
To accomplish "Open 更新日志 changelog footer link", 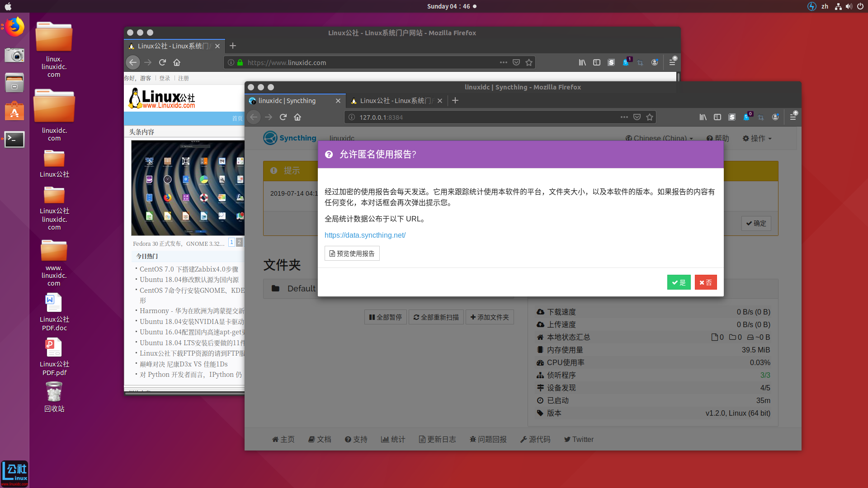I will pyautogui.click(x=437, y=439).
